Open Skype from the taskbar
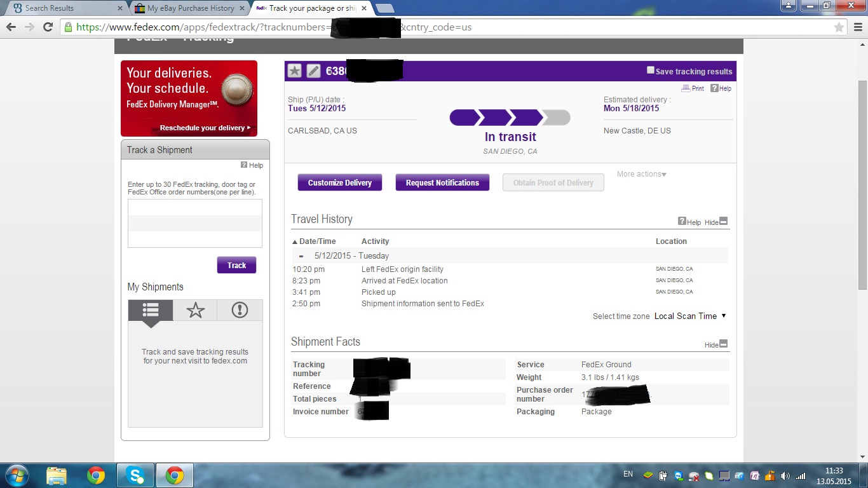Image resolution: width=868 pixels, height=488 pixels. tap(135, 475)
